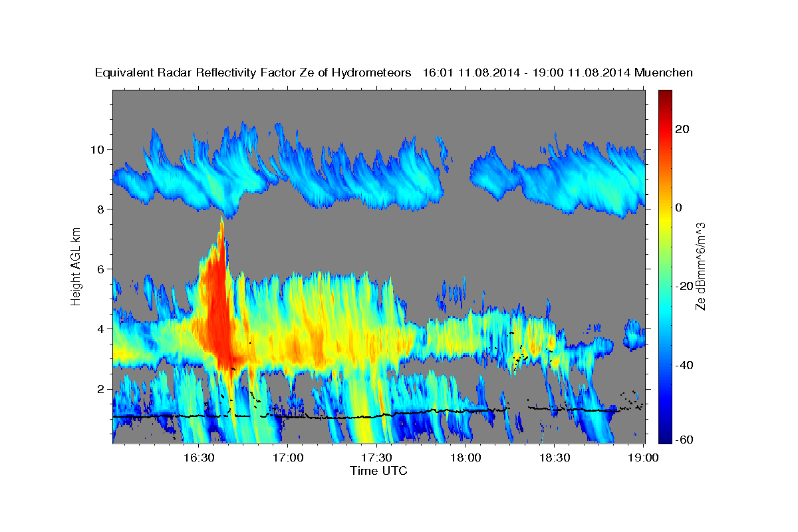This screenshot has height=532, width=798.
Task: Click the '17:00' time tick label
Action: [288, 458]
